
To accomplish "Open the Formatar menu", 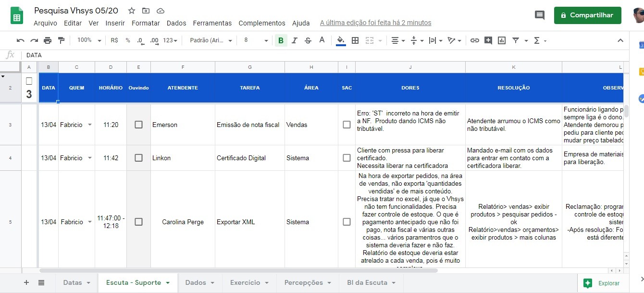I will [146, 23].
